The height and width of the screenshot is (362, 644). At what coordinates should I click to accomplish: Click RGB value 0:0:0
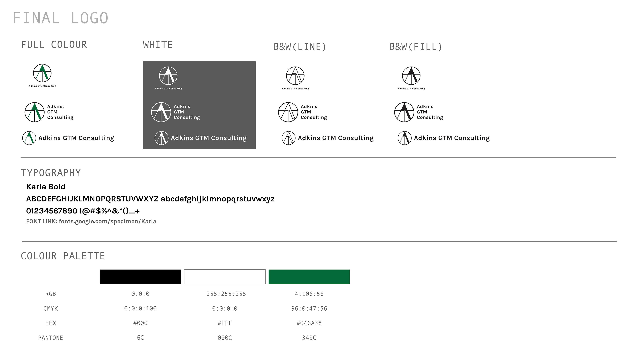(141, 294)
